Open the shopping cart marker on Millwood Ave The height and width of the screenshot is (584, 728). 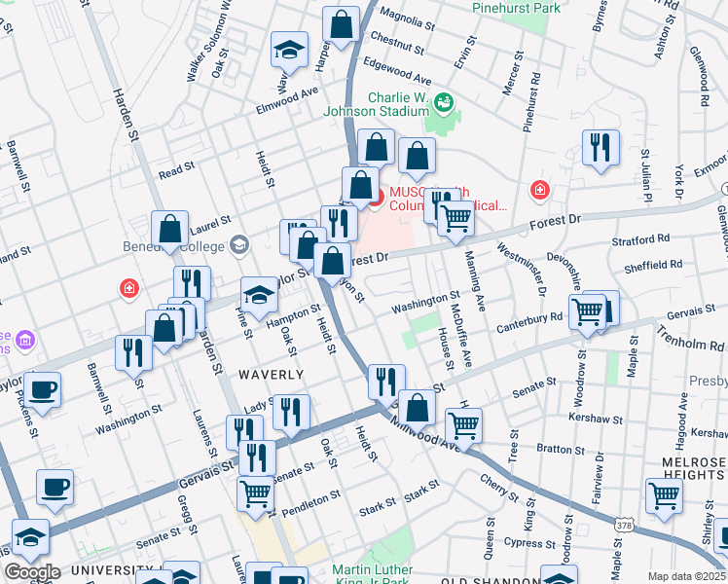click(464, 427)
